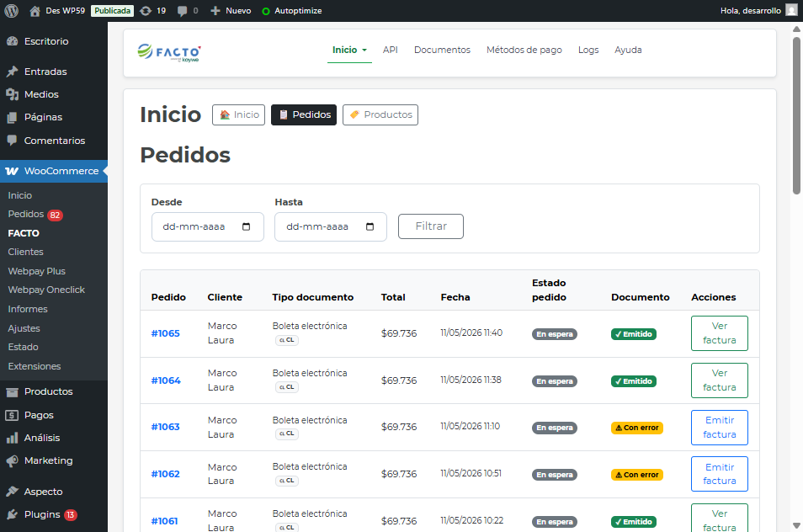The image size is (803, 532).
Task: Click the Marketing megaphone icon
Action: pyautogui.click(x=13, y=460)
